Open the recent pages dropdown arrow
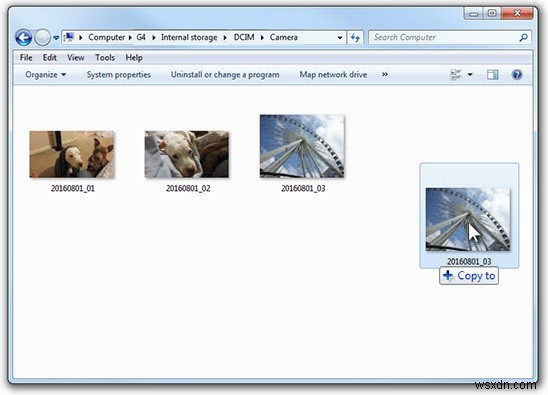 tap(56, 38)
